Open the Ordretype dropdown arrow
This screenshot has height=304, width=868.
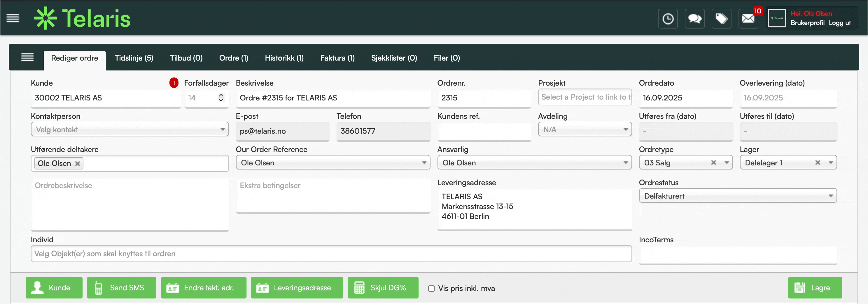tap(727, 162)
